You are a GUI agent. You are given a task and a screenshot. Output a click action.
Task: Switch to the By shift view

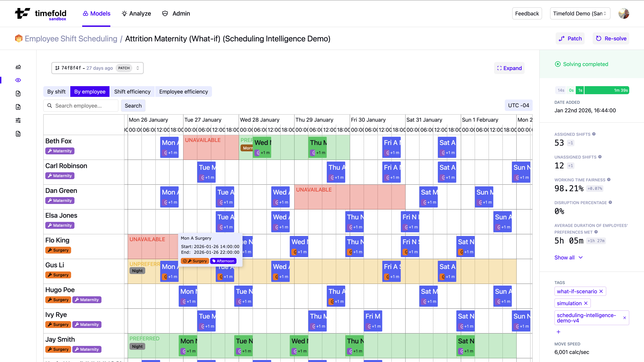56,92
